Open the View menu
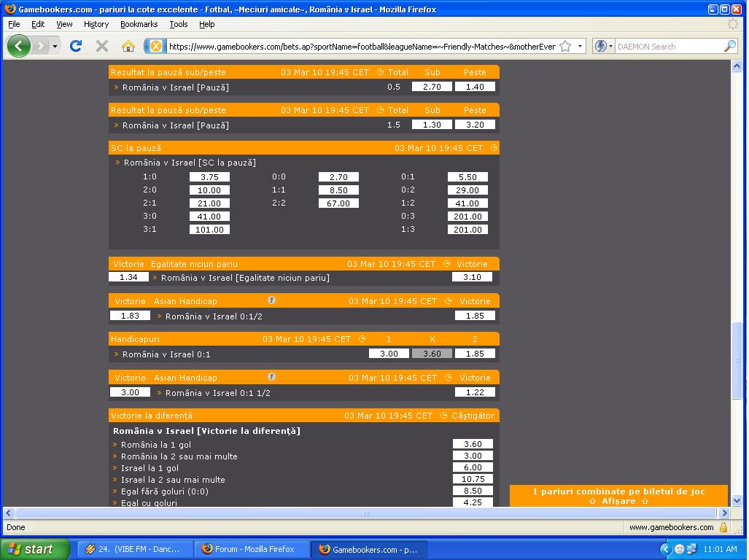 64,24
